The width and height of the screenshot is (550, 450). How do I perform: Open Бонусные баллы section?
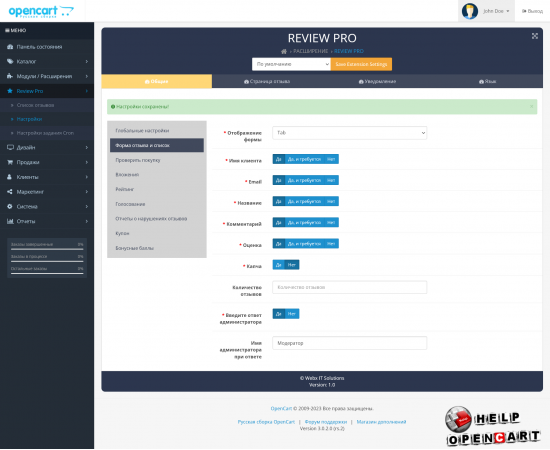(157, 248)
